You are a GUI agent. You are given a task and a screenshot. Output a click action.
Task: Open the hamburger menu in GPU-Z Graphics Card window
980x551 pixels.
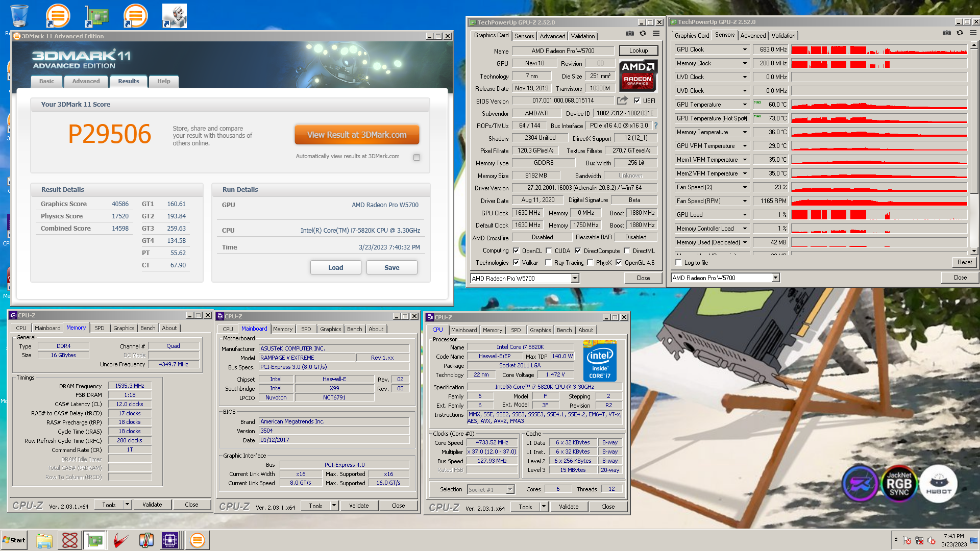tap(656, 33)
